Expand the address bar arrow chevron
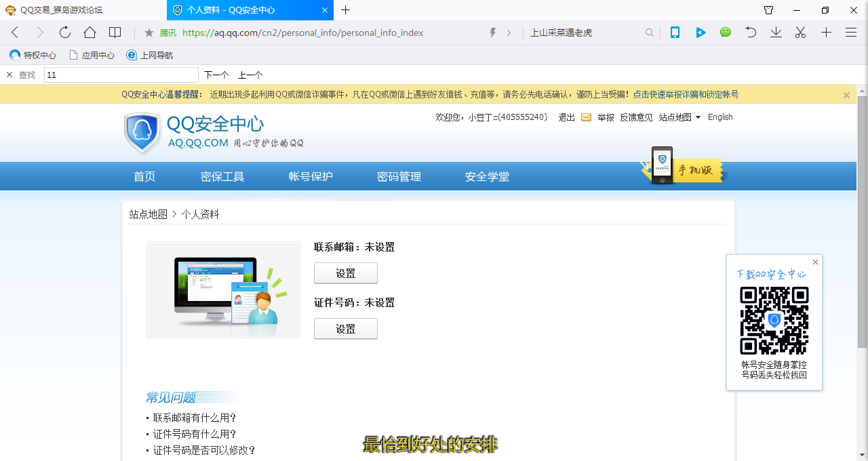This screenshot has height=461, width=868. coord(509,33)
